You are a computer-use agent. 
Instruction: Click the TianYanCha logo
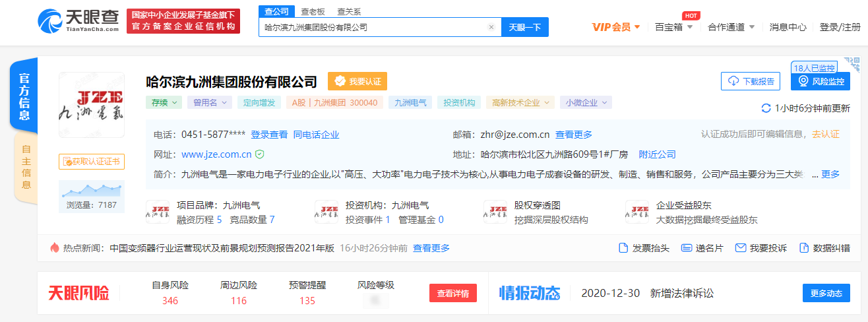point(78,20)
